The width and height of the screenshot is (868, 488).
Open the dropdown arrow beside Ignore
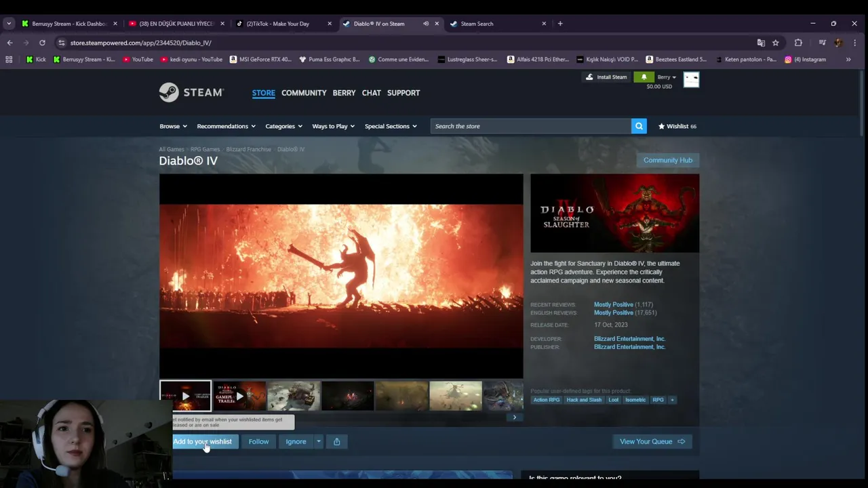coord(318,442)
